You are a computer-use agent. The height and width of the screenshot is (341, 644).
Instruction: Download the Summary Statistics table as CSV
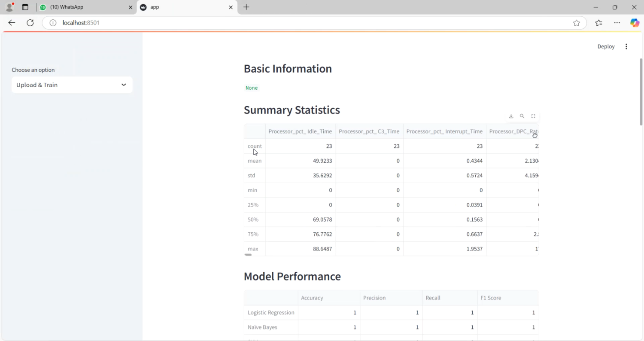(511, 116)
